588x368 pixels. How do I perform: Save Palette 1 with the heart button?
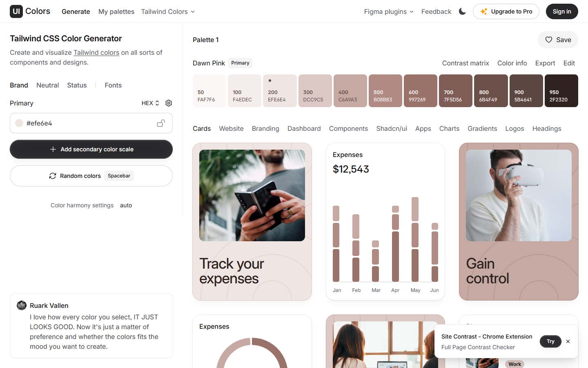click(558, 40)
